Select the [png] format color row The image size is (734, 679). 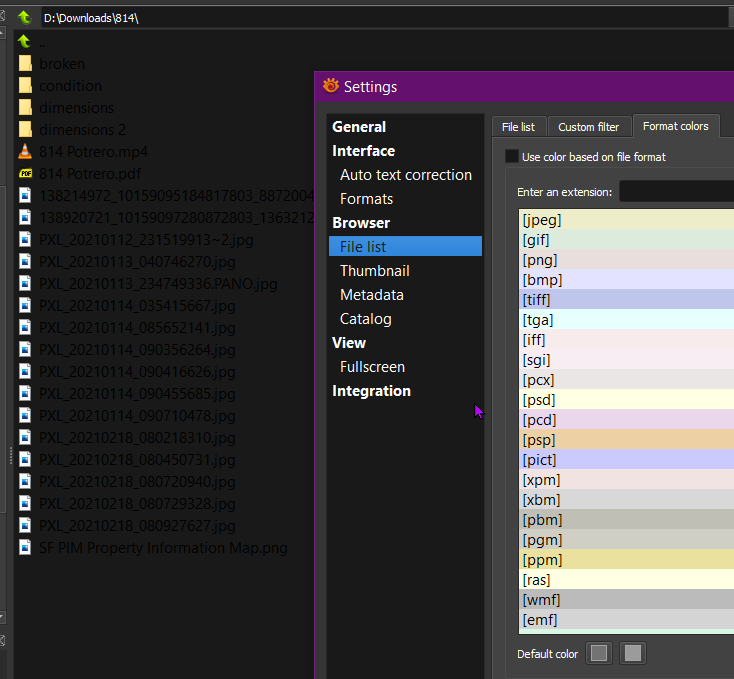[x=626, y=260]
